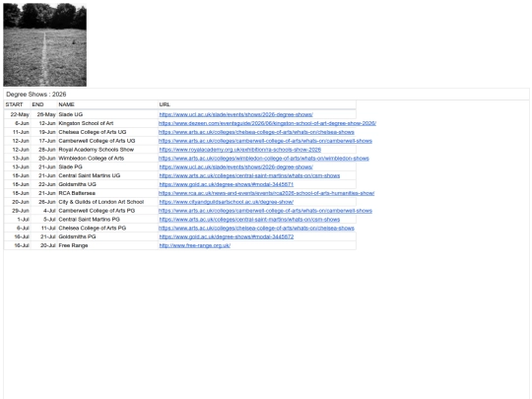532x399 pixels.
Task: Select the 'Royal Academy Schools Show' cell
Action: pyautogui.click(x=107, y=150)
